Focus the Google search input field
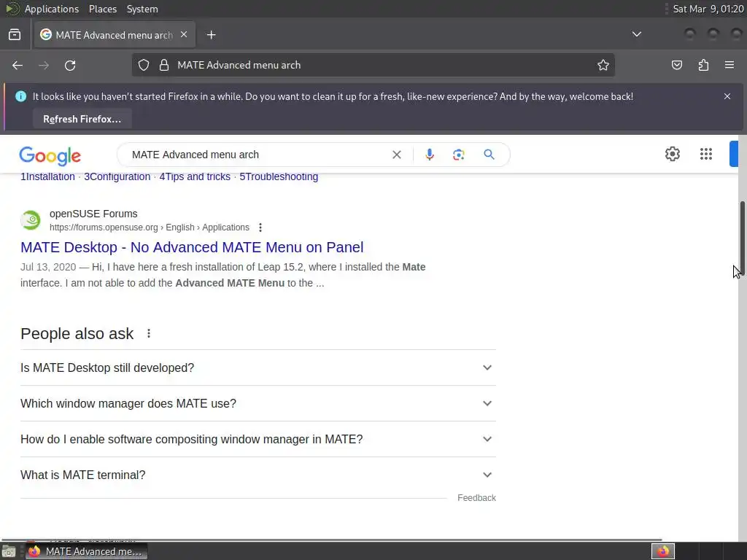The width and height of the screenshot is (747, 560). pos(258,155)
